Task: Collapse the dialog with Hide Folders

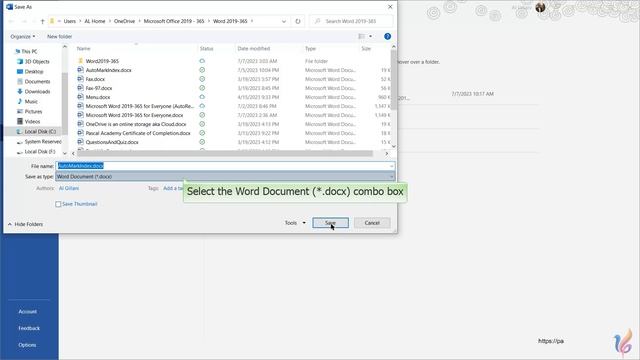Action: (25, 224)
